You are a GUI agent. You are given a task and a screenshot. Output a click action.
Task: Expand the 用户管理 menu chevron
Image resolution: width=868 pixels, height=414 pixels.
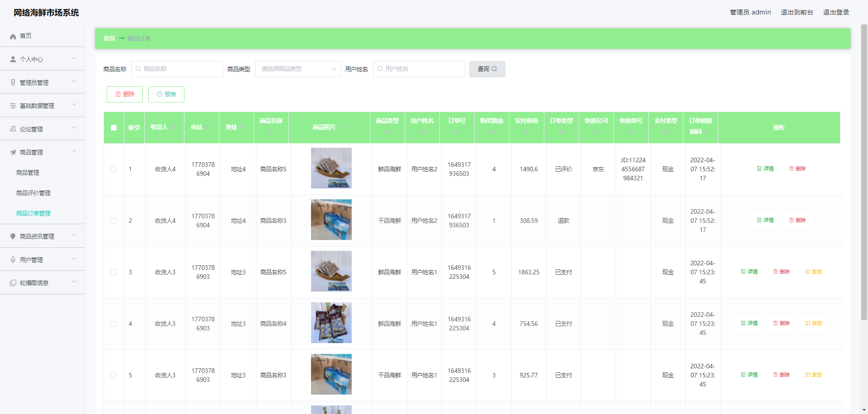click(x=74, y=259)
